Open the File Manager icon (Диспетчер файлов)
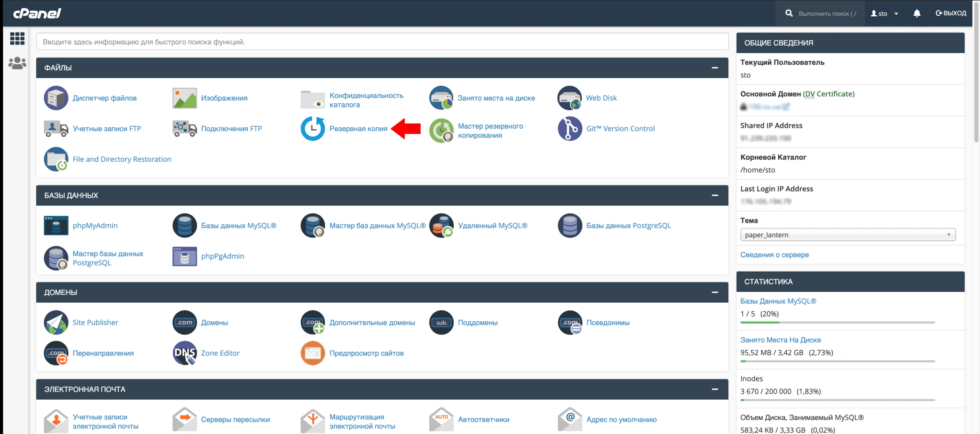The width and height of the screenshot is (980, 434). (56, 98)
